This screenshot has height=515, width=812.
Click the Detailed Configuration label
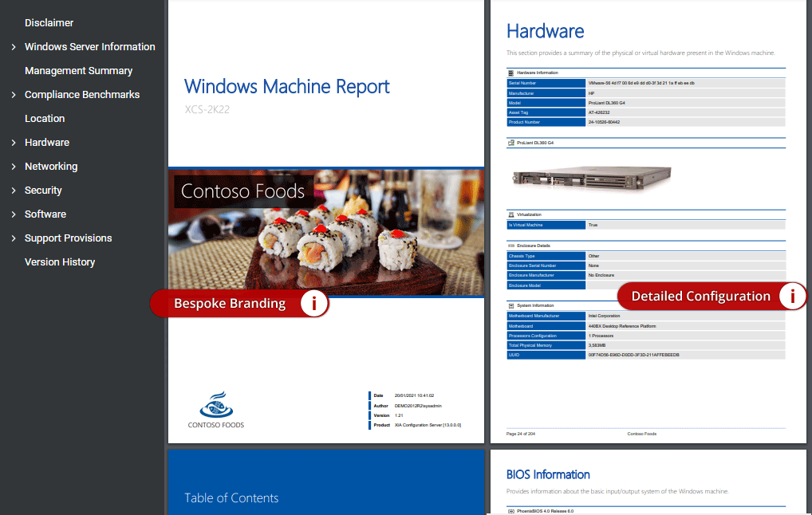click(x=700, y=296)
